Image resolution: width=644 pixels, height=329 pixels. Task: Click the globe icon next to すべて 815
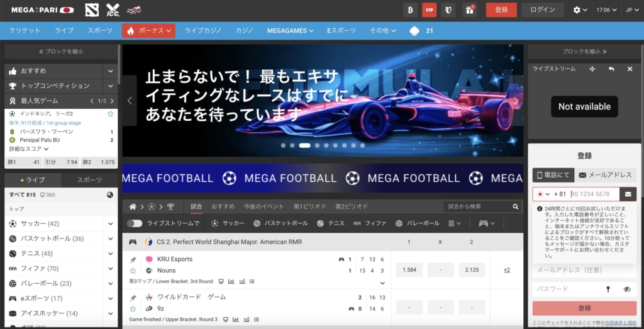point(109,195)
